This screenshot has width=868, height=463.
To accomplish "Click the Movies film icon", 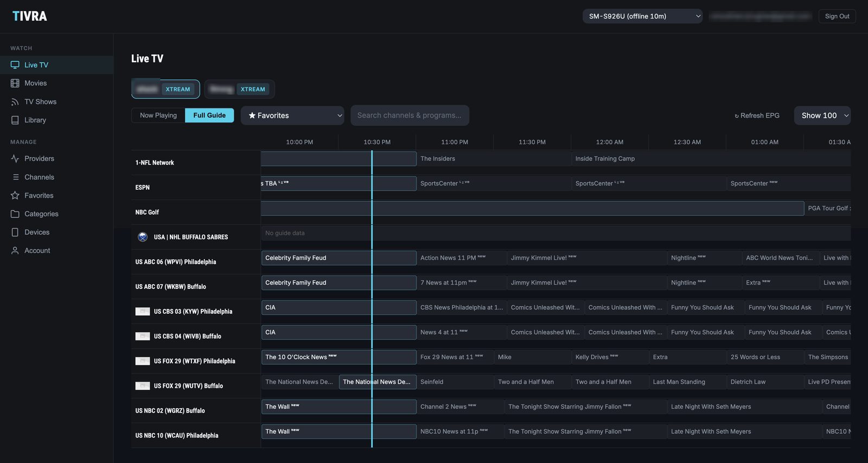I will coord(15,83).
